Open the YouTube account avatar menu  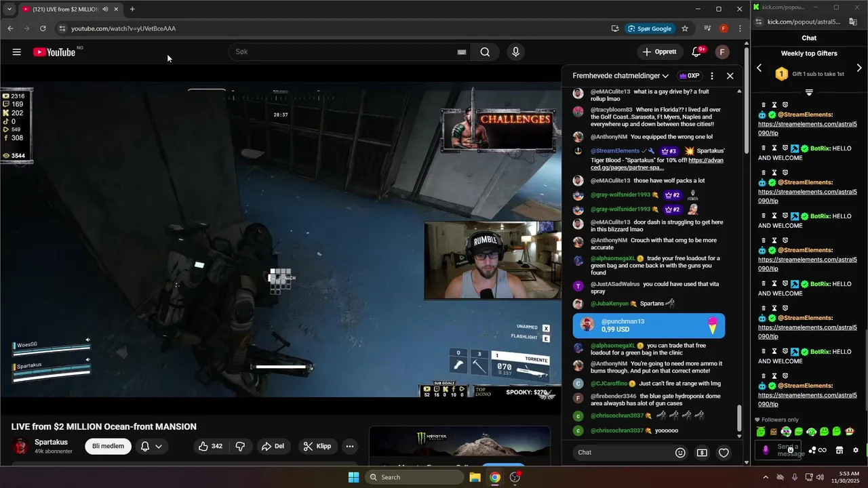point(722,52)
